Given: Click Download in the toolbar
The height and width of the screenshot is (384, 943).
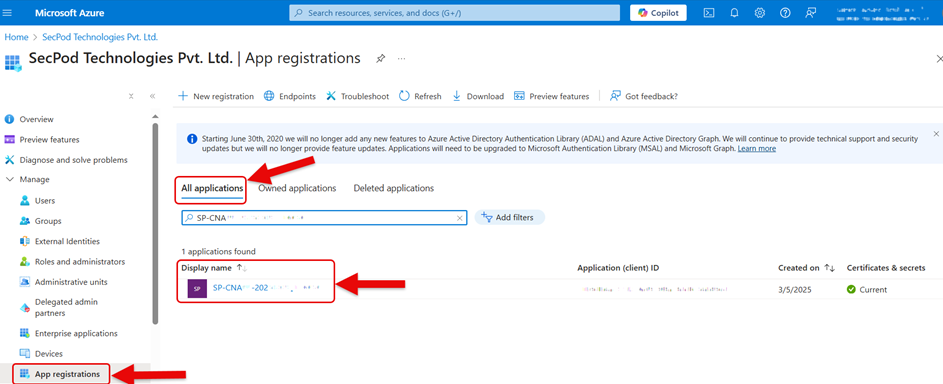Looking at the screenshot, I should click(478, 96).
